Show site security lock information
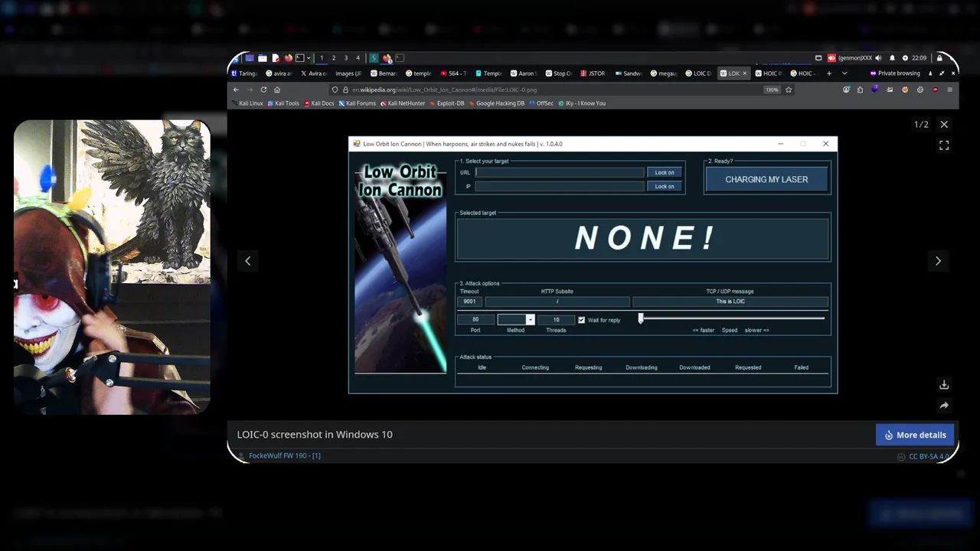 tap(345, 90)
